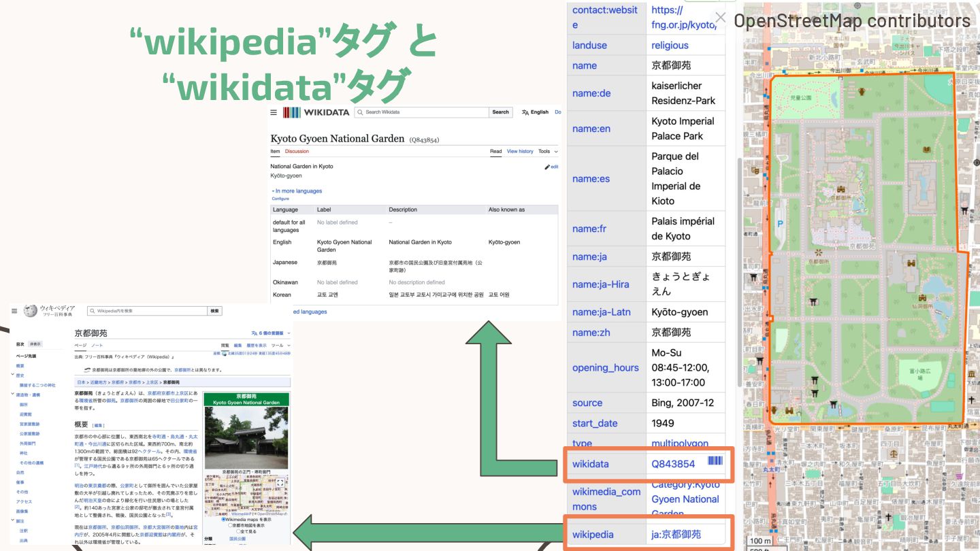The image size is (980, 551).
Task: Open the Q843854 wikidata value link
Action: [673, 464]
